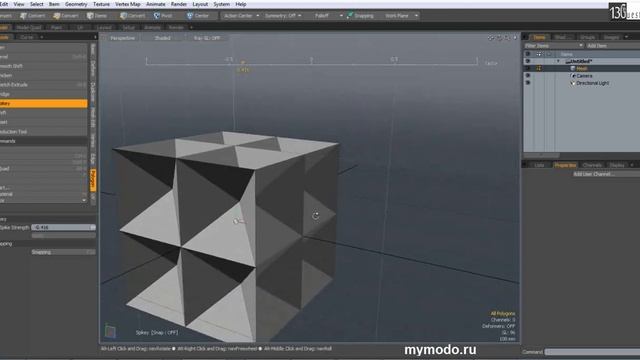The height and width of the screenshot is (360, 640).
Task: Switch to the Items tab in right panel
Action: pos(539,37)
